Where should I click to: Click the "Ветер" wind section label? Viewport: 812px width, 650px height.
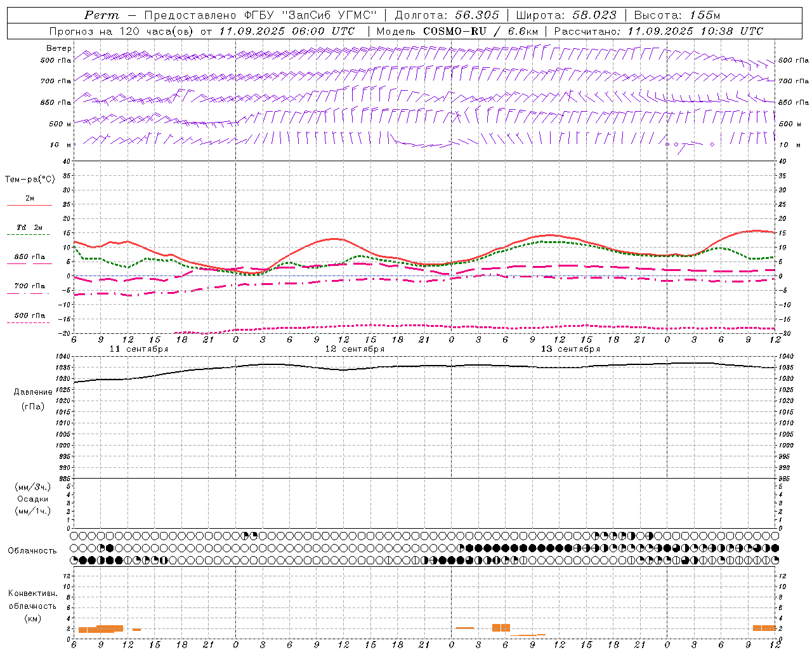59,48
